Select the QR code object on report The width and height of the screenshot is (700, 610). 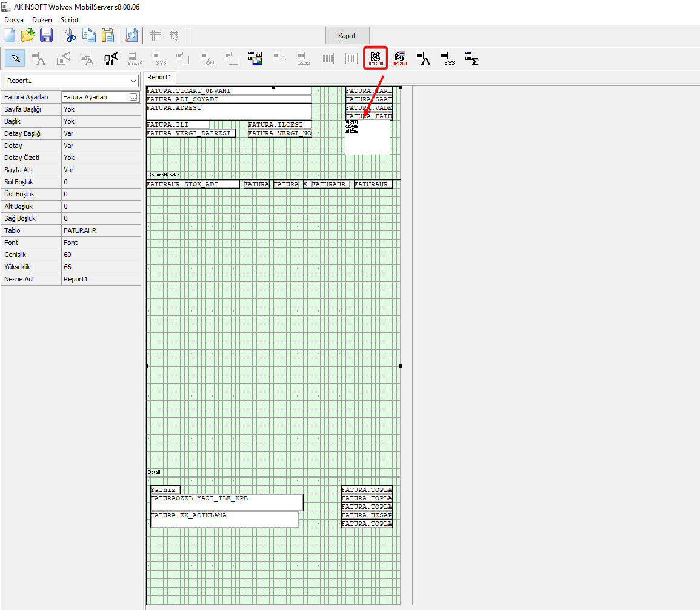click(367, 137)
